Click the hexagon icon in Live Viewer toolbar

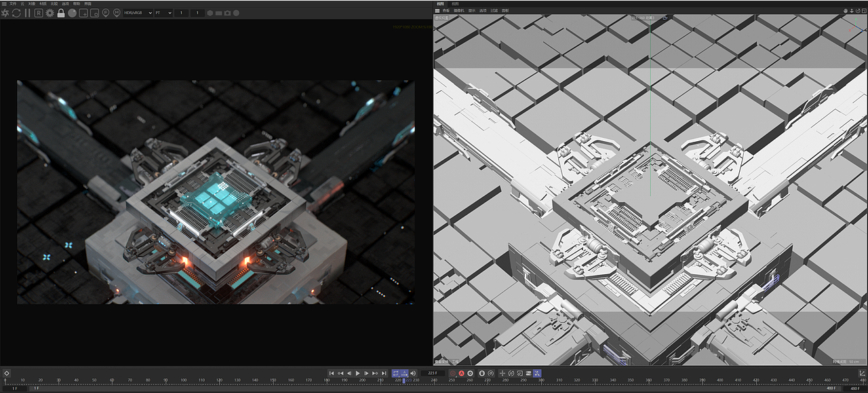(x=210, y=13)
